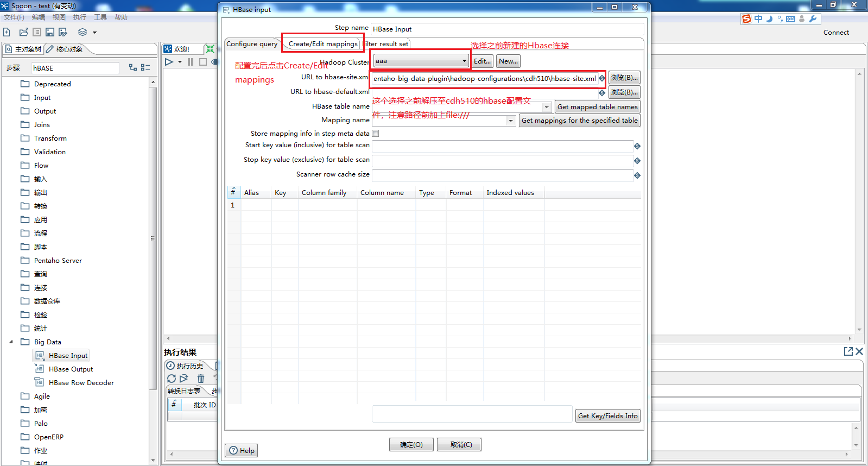Click the variable diamond icon next to hbase-site.xml URL
Screen dimensions: 868x466
coord(602,78)
